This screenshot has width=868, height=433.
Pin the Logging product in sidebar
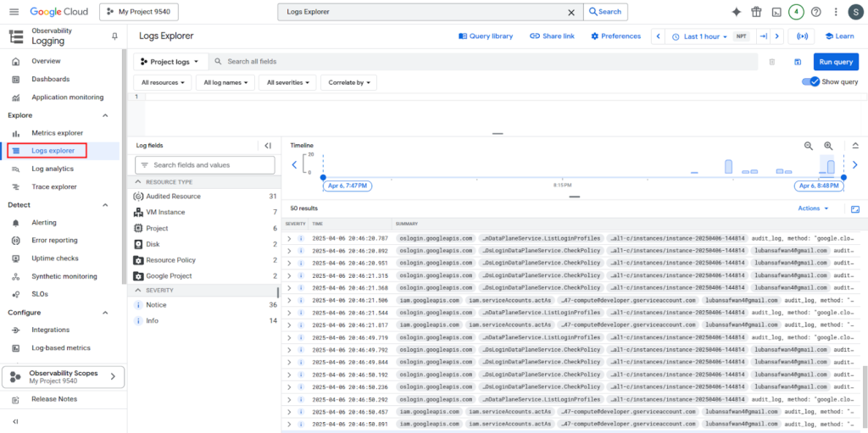115,36
